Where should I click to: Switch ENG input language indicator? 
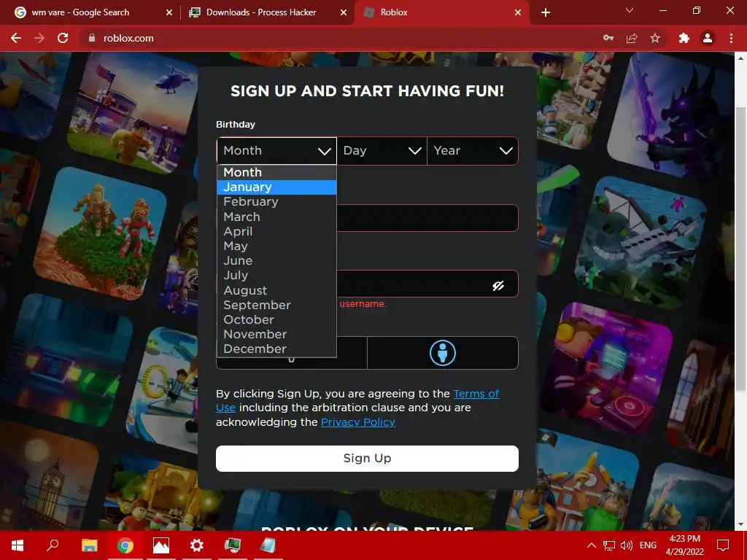[x=648, y=545]
